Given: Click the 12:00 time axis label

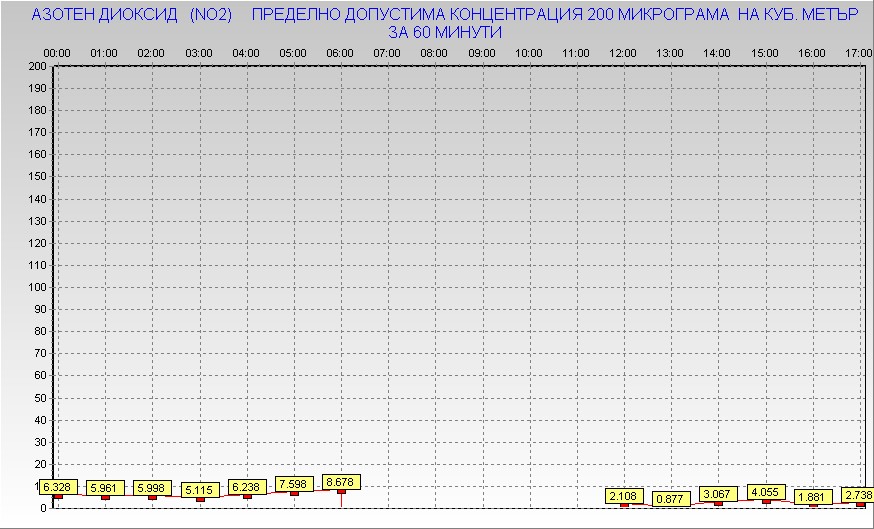Looking at the screenshot, I should (x=623, y=53).
